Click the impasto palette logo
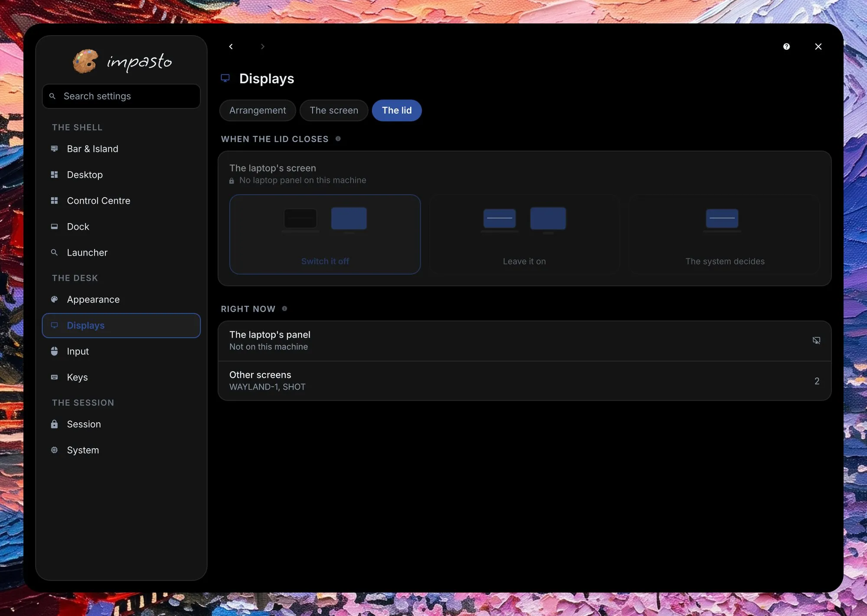The image size is (867, 616). [85, 61]
